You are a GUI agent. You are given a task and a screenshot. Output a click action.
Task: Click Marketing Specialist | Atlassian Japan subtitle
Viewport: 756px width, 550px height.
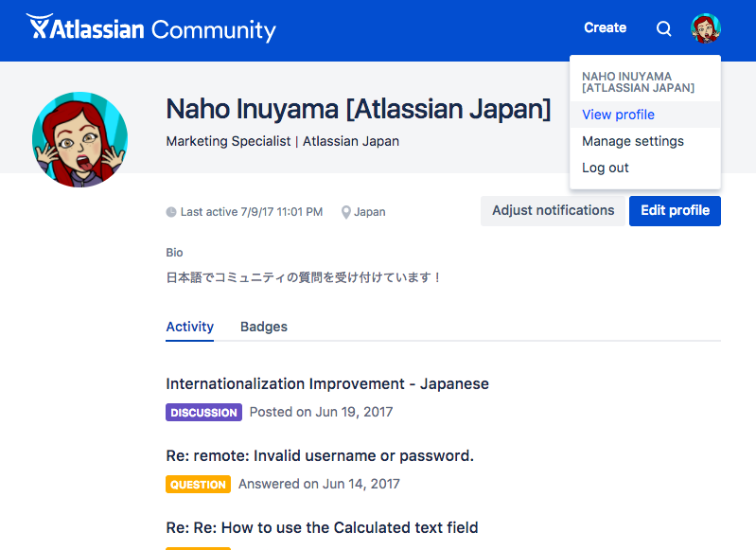tap(283, 141)
